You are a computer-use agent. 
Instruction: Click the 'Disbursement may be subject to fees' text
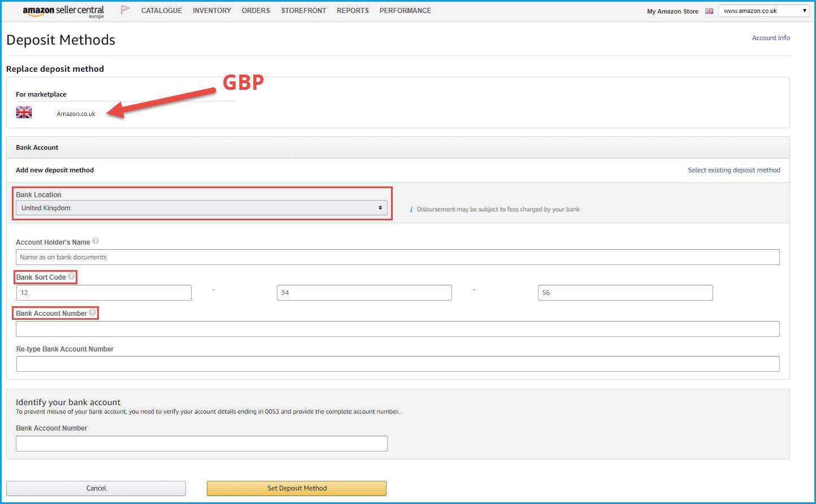tap(498, 210)
